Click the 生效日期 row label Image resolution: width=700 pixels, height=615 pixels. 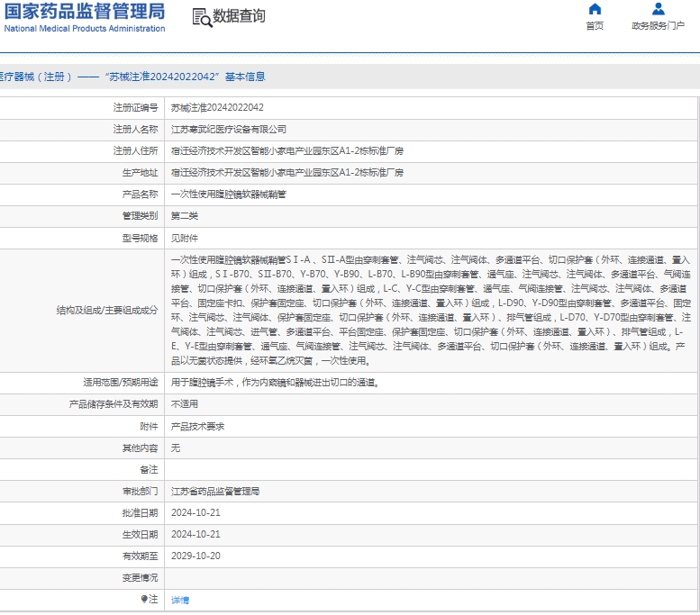(140, 535)
